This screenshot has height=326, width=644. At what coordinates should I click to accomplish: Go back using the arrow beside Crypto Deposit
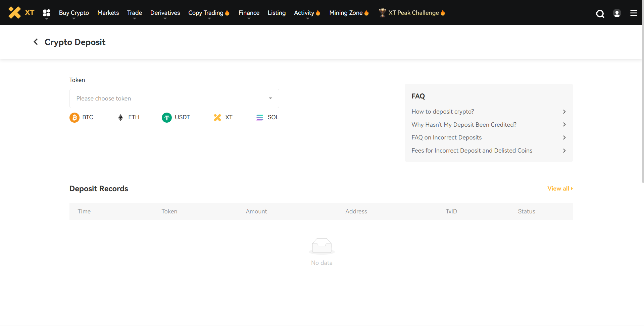click(36, 42)
